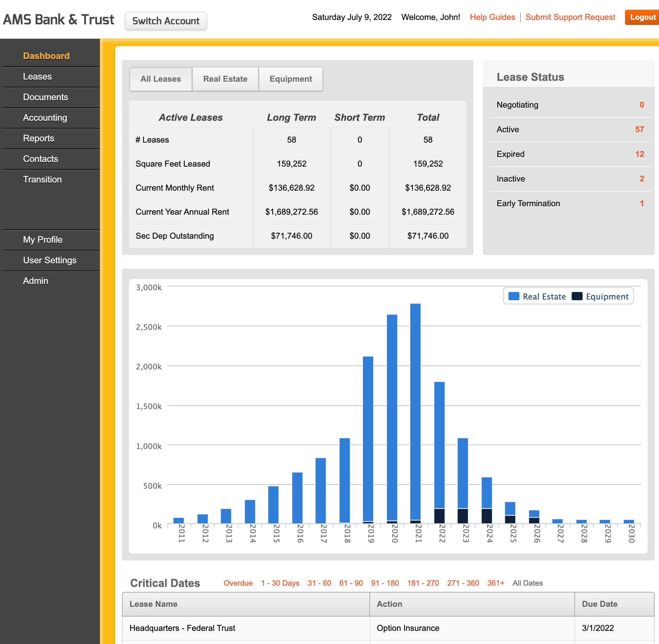Switch to the Real Estate tab
659x644 pixels.
coord(225,79)
